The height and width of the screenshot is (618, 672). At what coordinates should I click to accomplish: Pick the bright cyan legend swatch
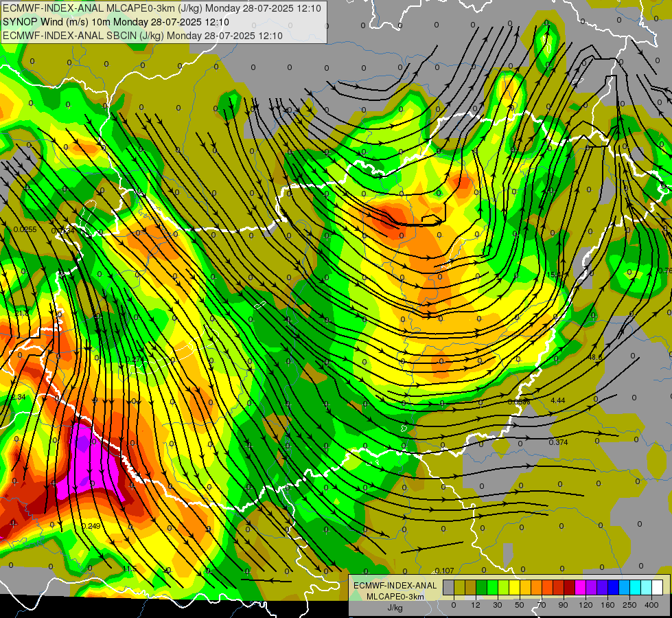[x=635, y=587]
